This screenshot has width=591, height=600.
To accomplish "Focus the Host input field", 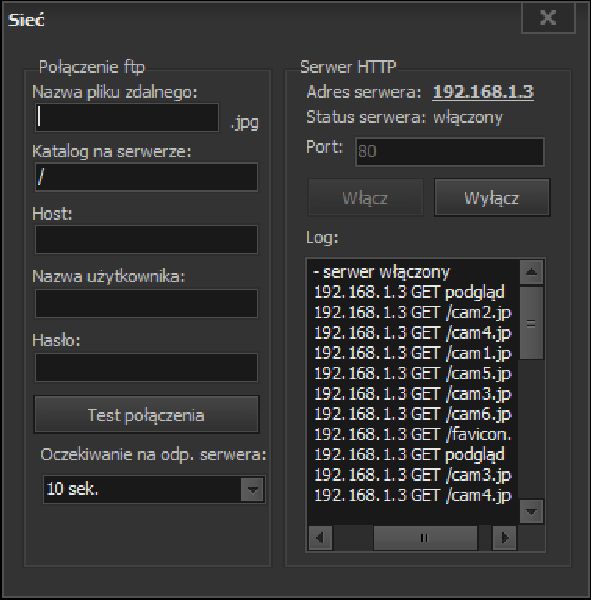I will tap(146, 240).
